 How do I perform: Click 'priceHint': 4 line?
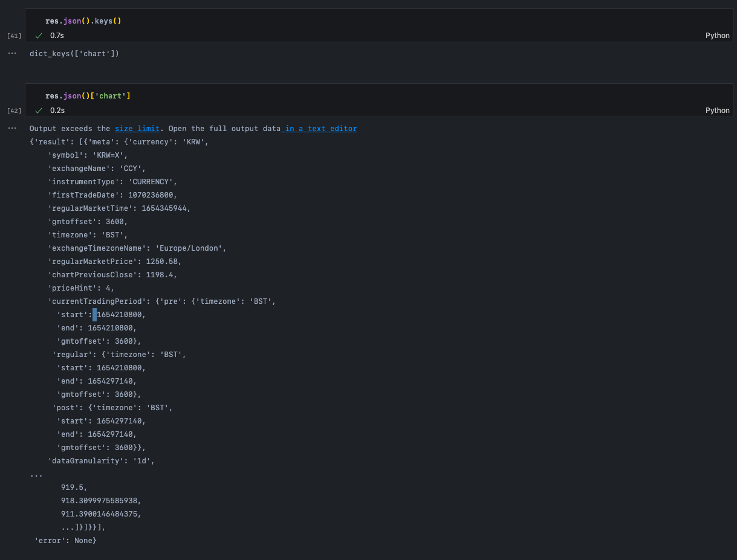tap(81, 288)
